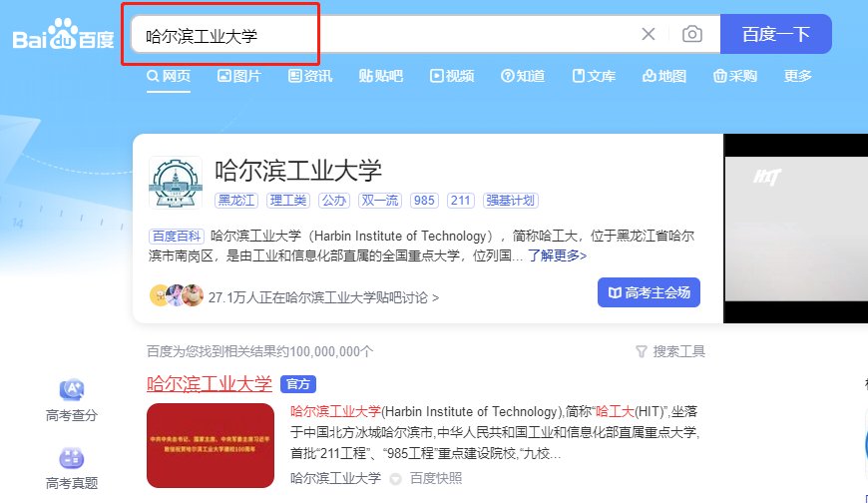Click the 文库 document icon
This screenshot has height=503, width=868.
[x=578, y=76]
